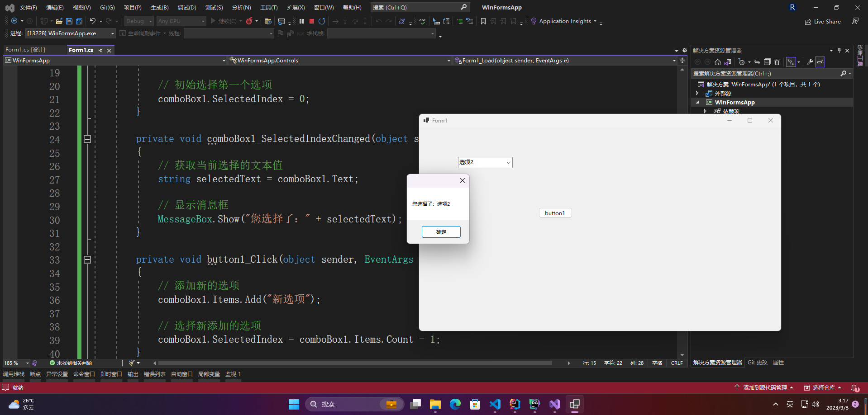Image resolution: width=868 pixels, height=415 pixels.
Task: Open the 调试(D) menu
Action: pos(187,7)
